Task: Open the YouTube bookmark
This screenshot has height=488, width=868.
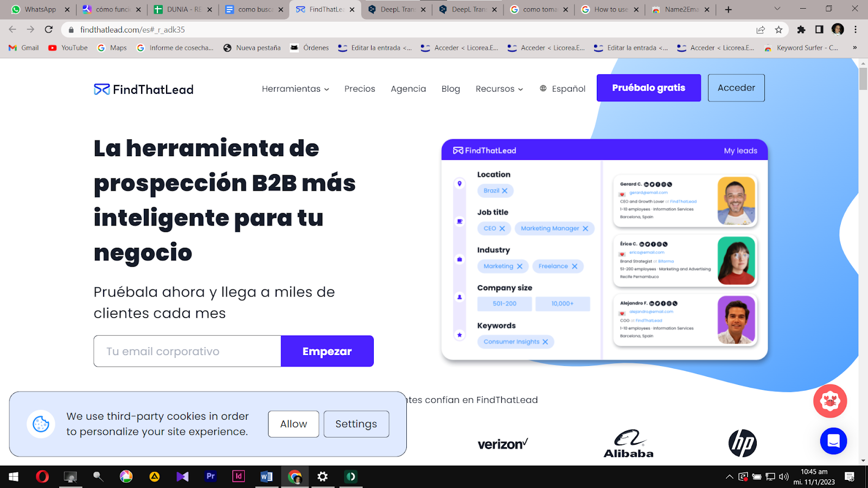Action: pos(68,48)
